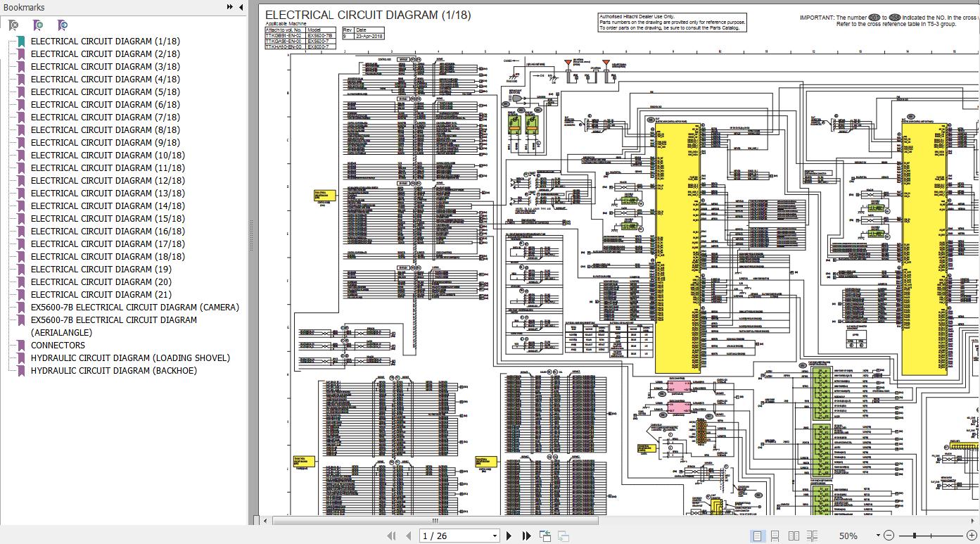Open bookmark ELECTRICAL CIRCUIT DIAGRAM (18/18)
This screenshot has width=980, height=544.
(x=108, y=257)
